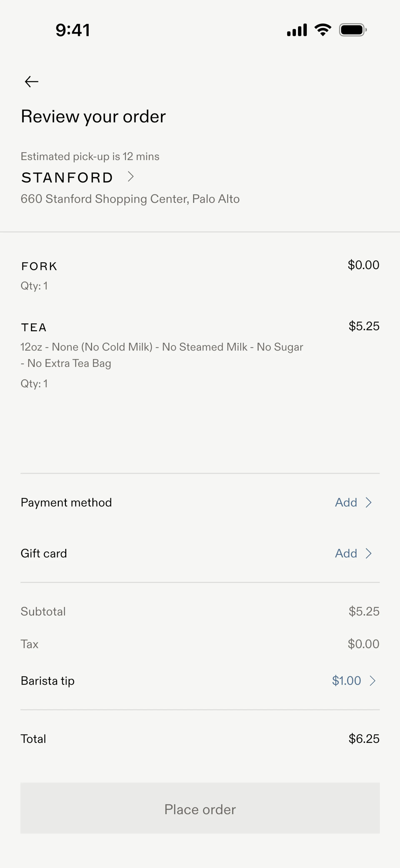The width and height of the screenshot is (400, 868).
Task: Tap the Payment method label
Action: click(66, 502)
